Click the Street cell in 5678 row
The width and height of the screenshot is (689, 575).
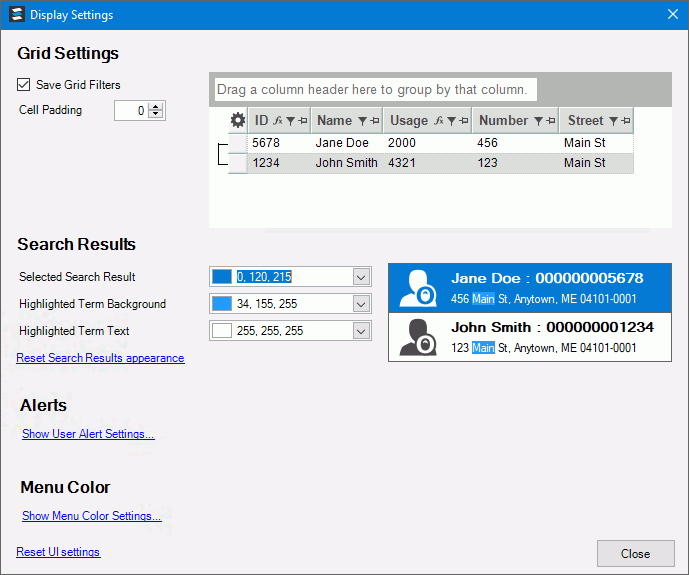tap(596, 143)
